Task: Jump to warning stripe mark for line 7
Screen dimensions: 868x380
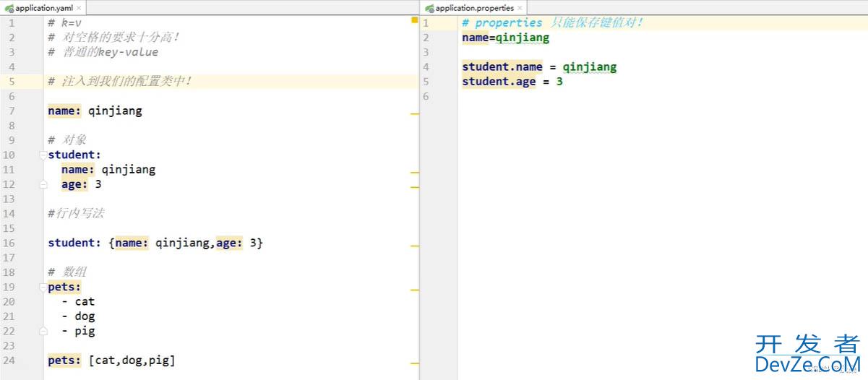Action: [x=414, y=114]
